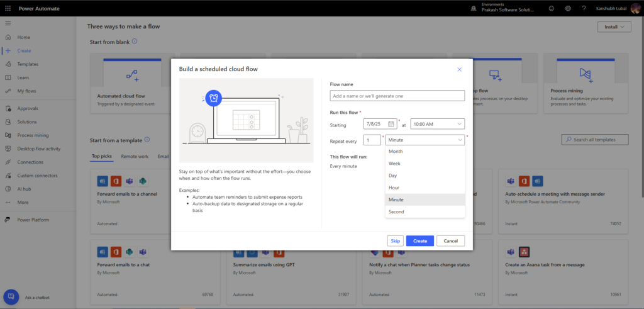Select Day from the frequency list
Viewport: 644px width, 309px height.
click(425, 176)
